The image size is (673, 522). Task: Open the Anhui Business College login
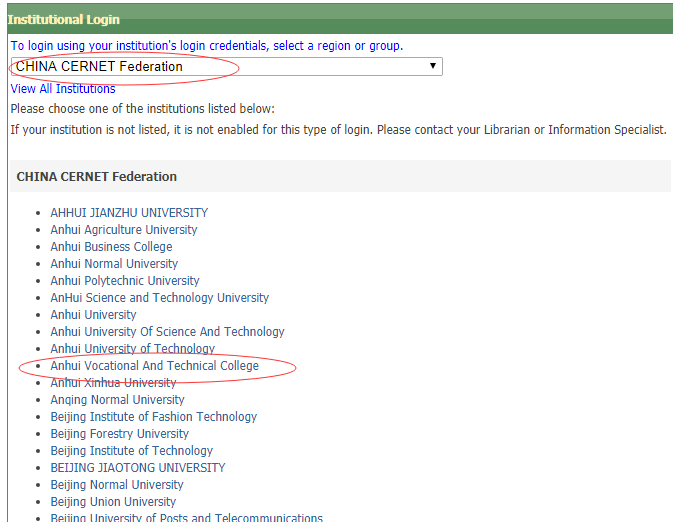tap(111, 247)
